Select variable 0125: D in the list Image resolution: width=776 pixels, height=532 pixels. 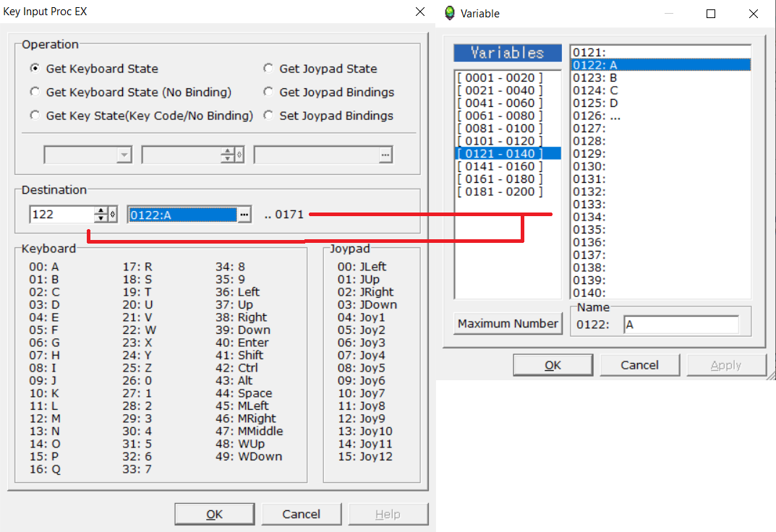(661, 103)
